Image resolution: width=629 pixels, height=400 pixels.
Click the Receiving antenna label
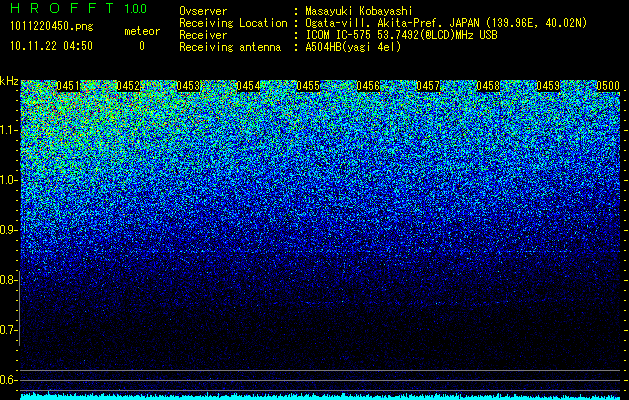point(230,47)
